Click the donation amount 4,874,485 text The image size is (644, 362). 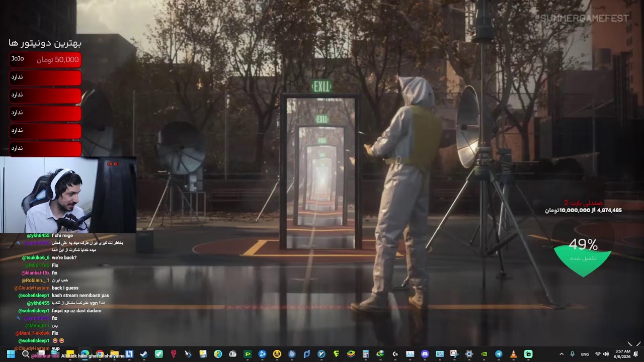tap(609, 210)
